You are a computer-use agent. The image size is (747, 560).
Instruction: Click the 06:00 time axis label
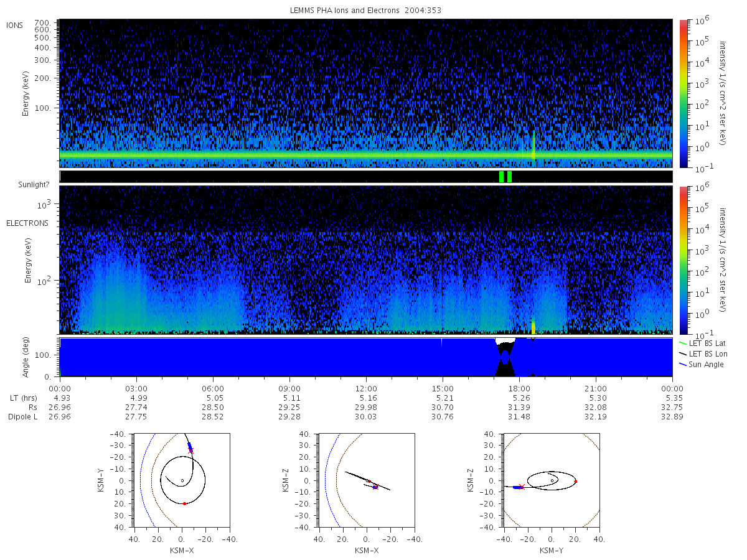213,388
